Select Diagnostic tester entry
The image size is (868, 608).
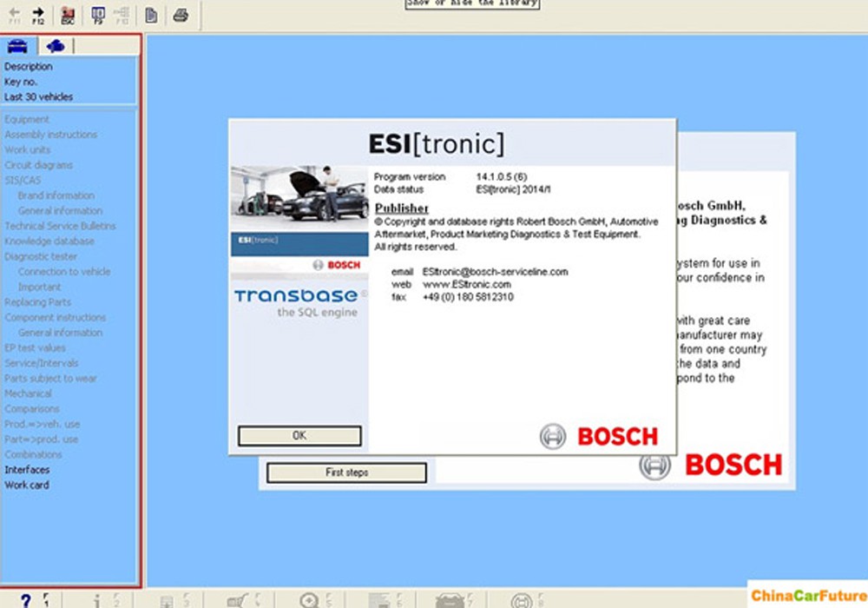click(x=41, y=256)
